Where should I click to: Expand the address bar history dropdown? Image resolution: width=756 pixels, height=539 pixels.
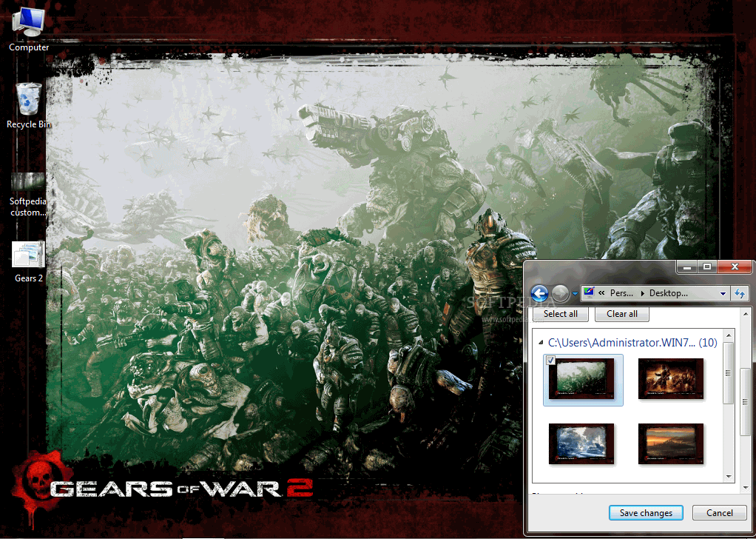(x=723, y=293)
